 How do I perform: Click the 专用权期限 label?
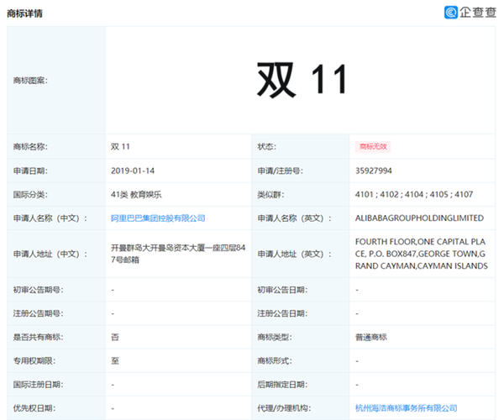[x=34, y=361]
